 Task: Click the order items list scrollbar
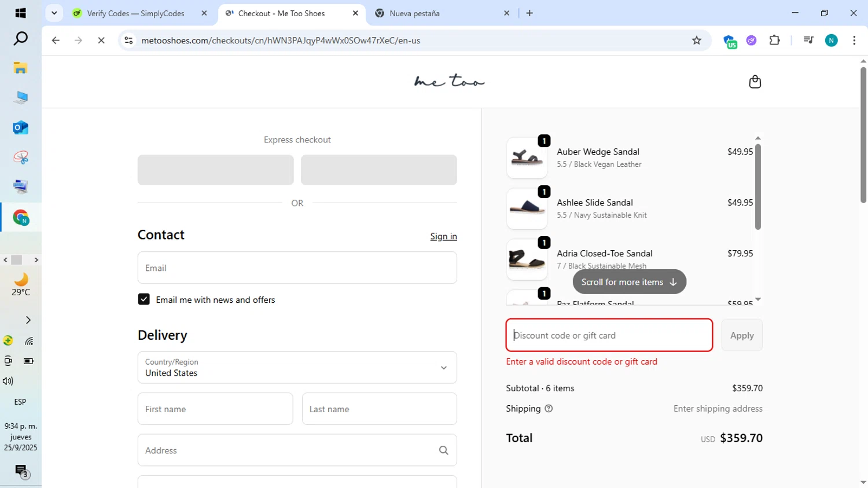click(758, 186)
